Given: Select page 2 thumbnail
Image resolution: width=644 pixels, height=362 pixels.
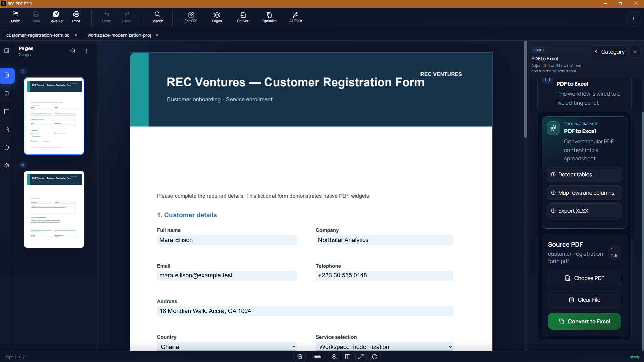Looking at the screenshot, I should [x=54, y=209].
